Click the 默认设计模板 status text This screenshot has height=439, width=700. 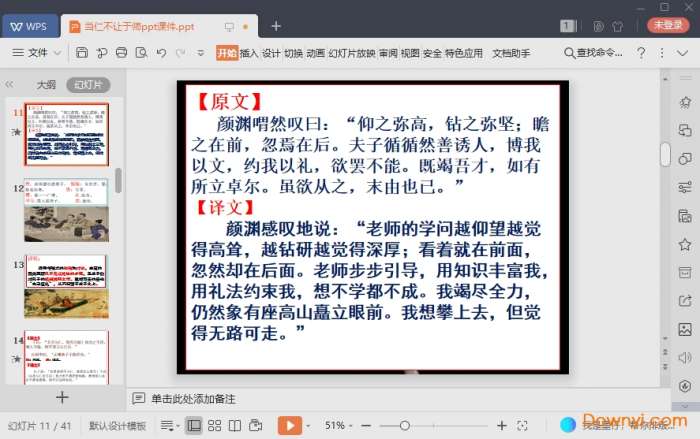coord(117,426)
